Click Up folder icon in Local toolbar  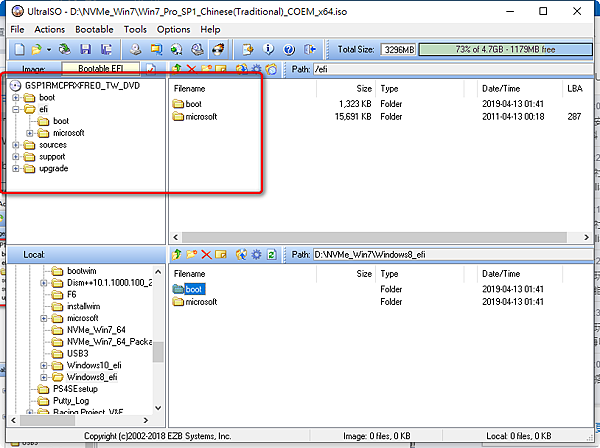tap(176, 254)
